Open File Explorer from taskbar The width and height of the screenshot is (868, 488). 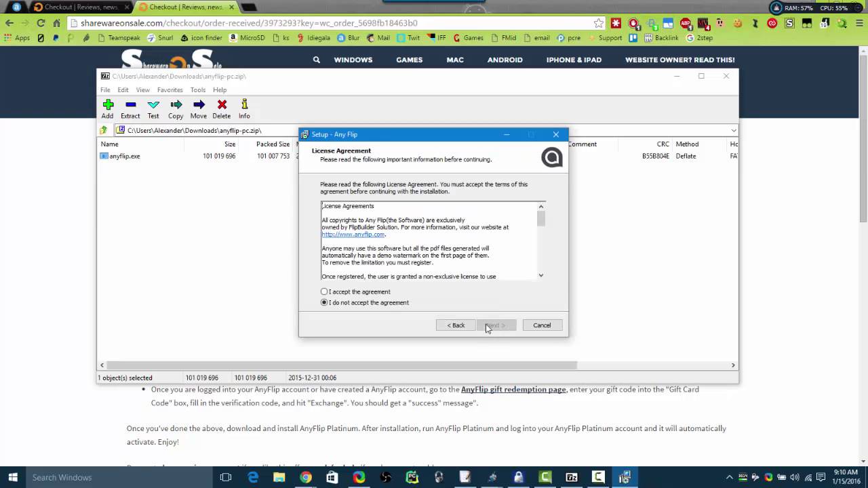(x=279, y=477)
